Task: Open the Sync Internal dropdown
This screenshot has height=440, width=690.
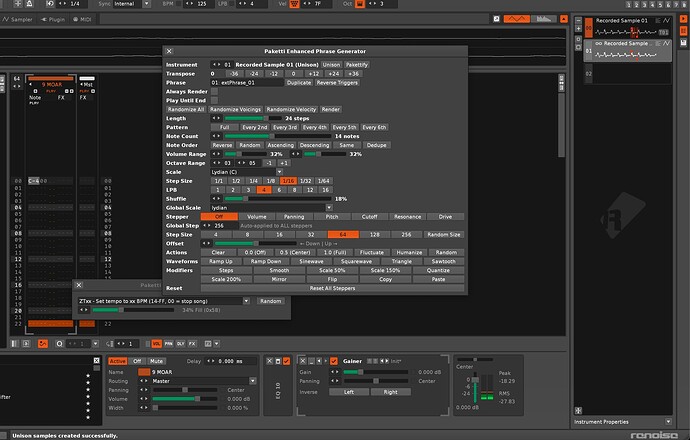Action: (132, 4)
